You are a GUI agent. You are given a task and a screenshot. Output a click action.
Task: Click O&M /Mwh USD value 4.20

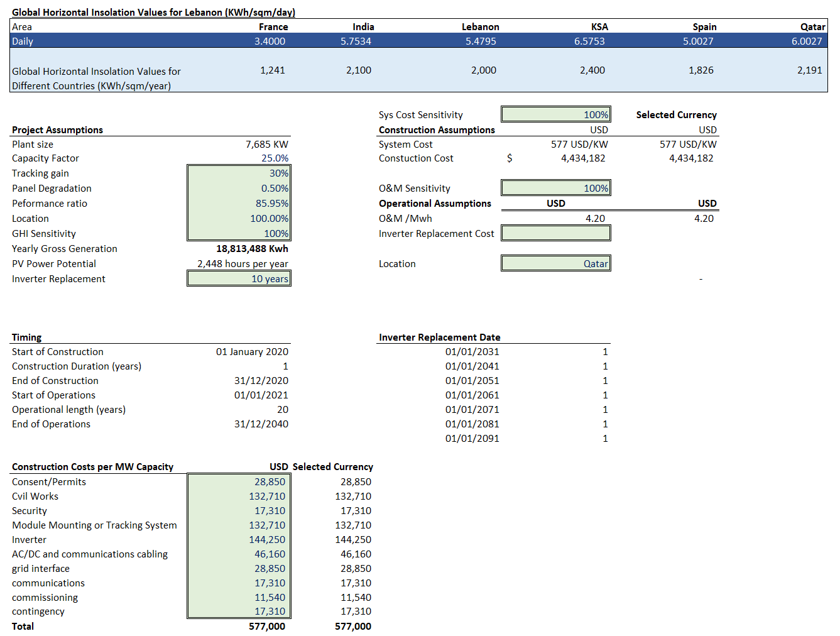595,218
